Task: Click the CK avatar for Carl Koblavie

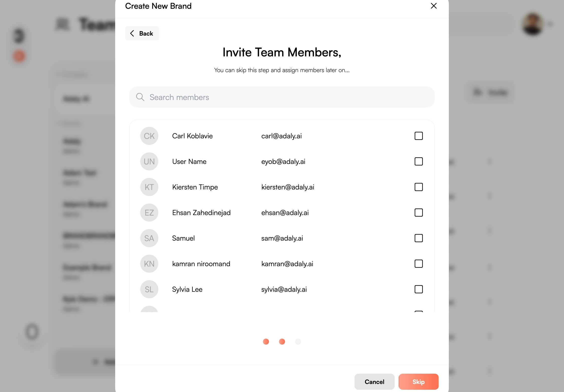Action: (149, 136)
